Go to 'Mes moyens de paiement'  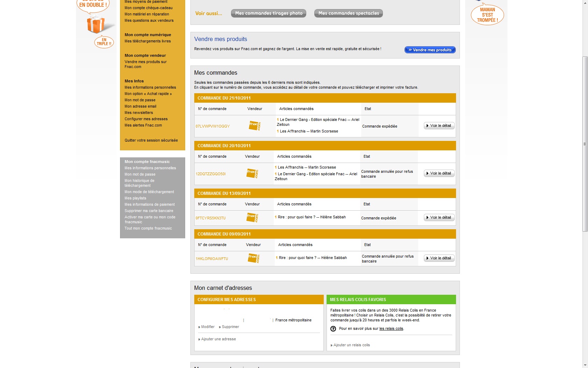tap(146, 2)
